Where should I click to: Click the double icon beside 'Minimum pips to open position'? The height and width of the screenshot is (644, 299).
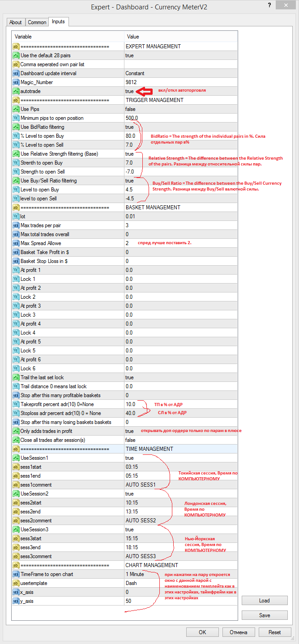(x=16, y=118)
